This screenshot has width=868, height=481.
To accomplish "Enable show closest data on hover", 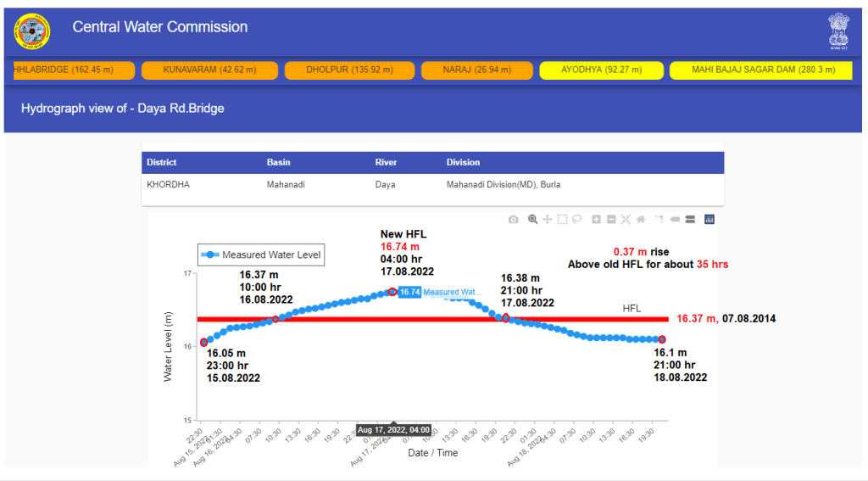I will click(676, 220).
